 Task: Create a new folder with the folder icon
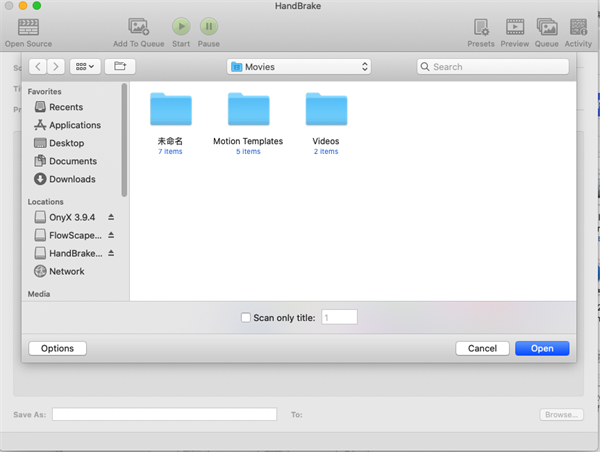click(120, 67)
